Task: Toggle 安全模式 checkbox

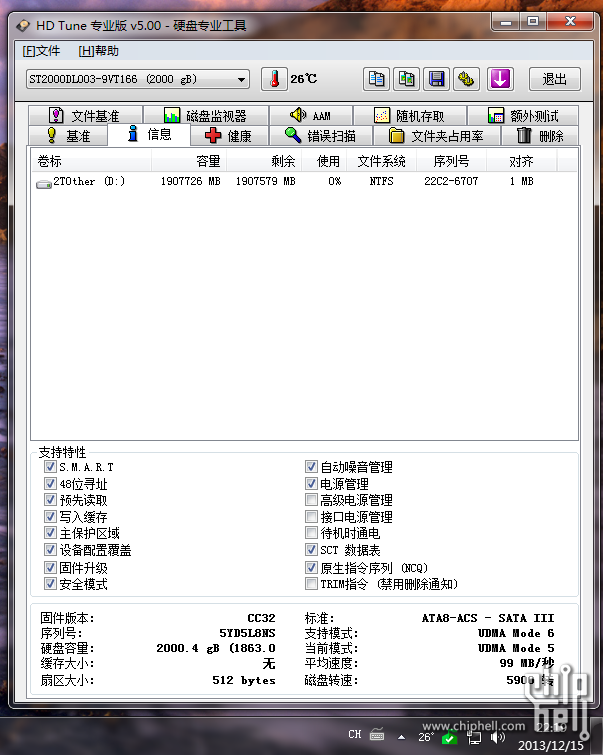Action: [x=50, y=584]
